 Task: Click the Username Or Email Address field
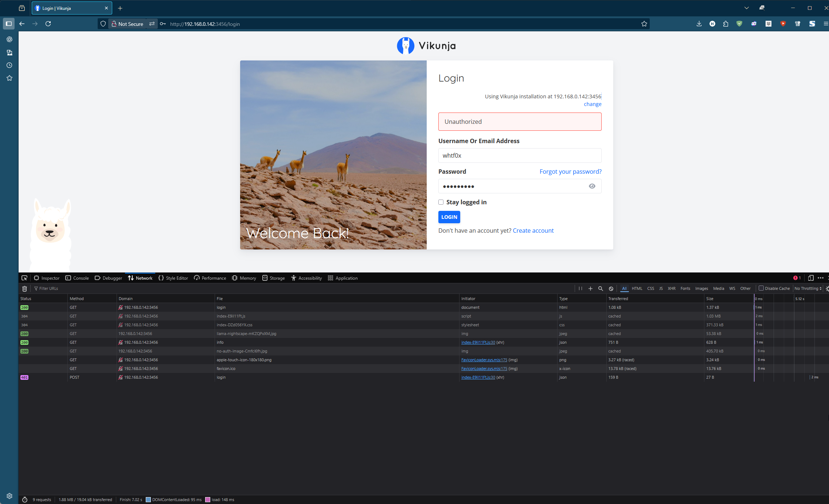519,155
